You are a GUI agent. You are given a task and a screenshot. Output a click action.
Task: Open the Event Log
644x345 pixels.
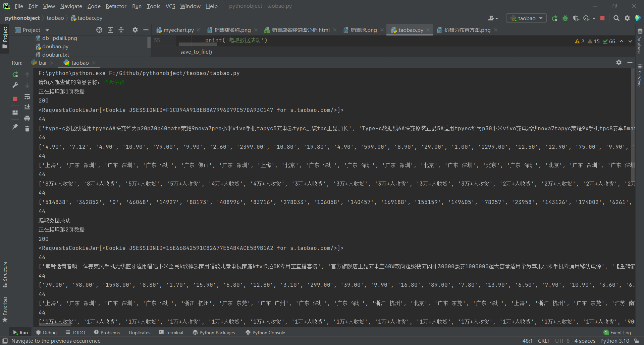[x=617, y=333]
